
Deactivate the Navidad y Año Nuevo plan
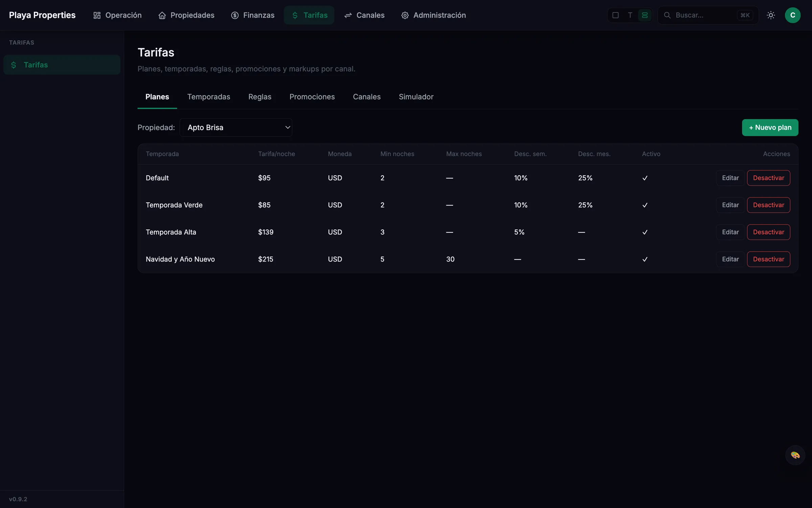pos(768,259)
